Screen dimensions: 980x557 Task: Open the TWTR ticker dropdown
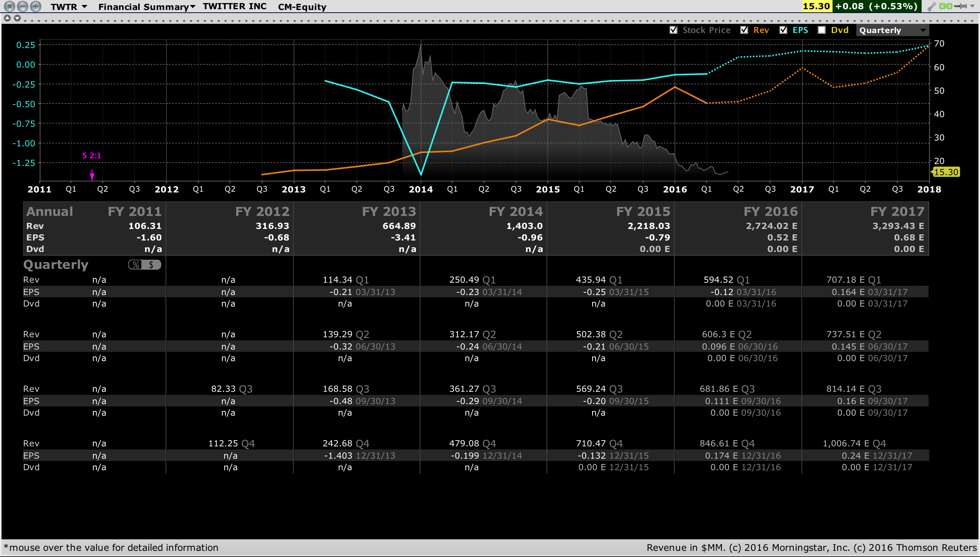click(84, 7)
